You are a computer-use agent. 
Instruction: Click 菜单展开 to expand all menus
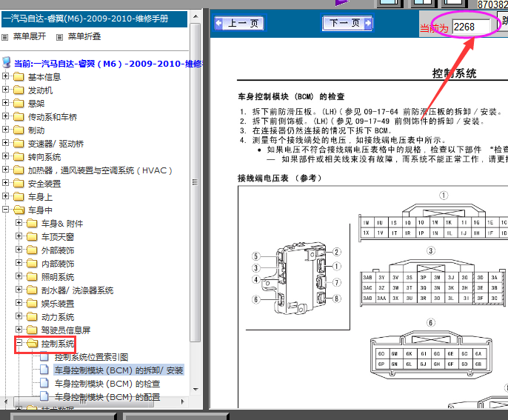30,36
